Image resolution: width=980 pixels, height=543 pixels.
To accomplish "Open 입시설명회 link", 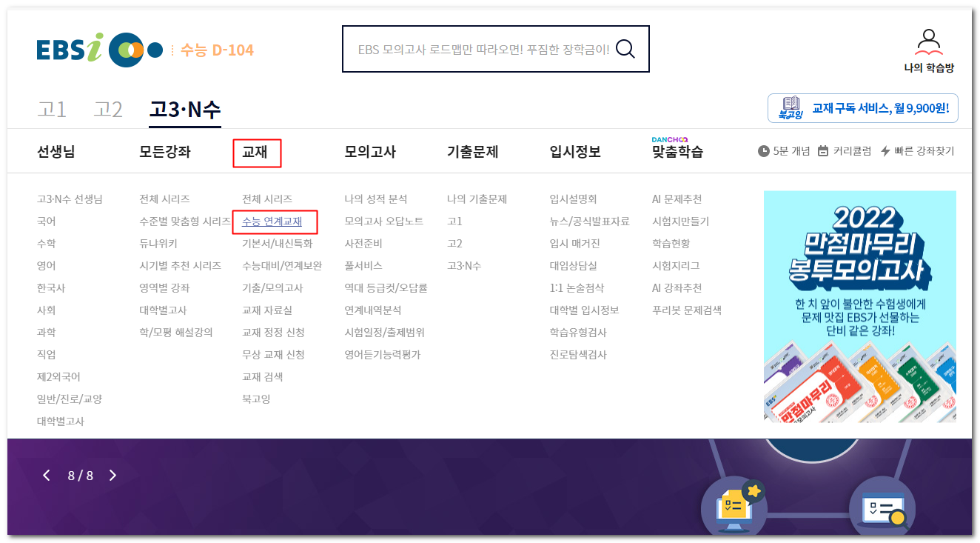I will 573,199.
